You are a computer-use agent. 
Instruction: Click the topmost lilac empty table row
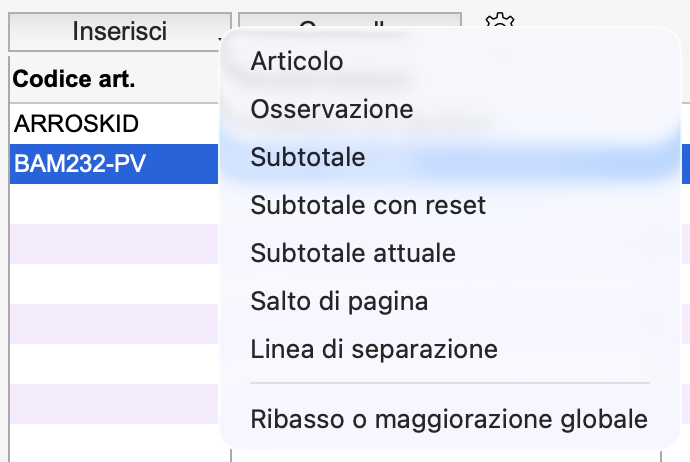pos(110,244)
